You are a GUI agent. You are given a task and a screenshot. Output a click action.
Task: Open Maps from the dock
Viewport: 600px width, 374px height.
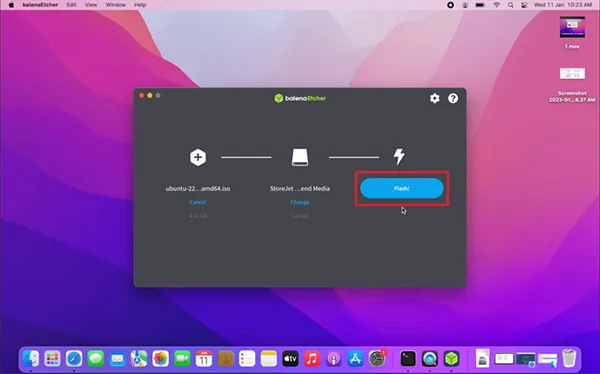coord(139,359)
